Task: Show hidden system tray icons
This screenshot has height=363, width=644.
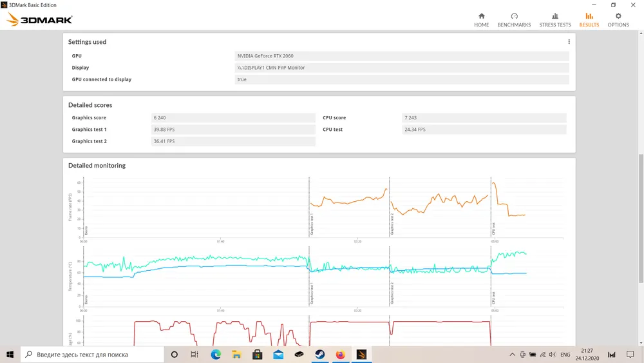Action: (512, 354)
